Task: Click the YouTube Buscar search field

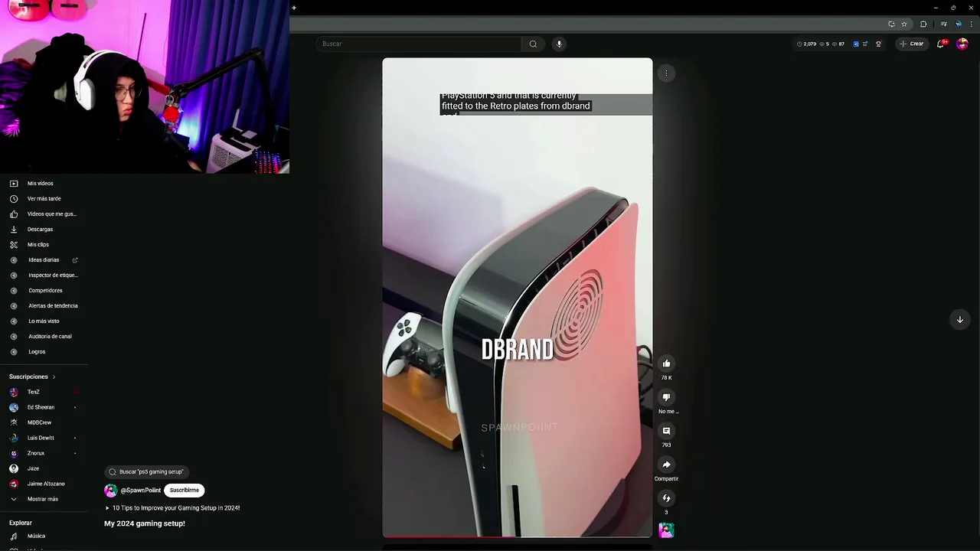Action: pyautogui.click(x=419, y=44)
